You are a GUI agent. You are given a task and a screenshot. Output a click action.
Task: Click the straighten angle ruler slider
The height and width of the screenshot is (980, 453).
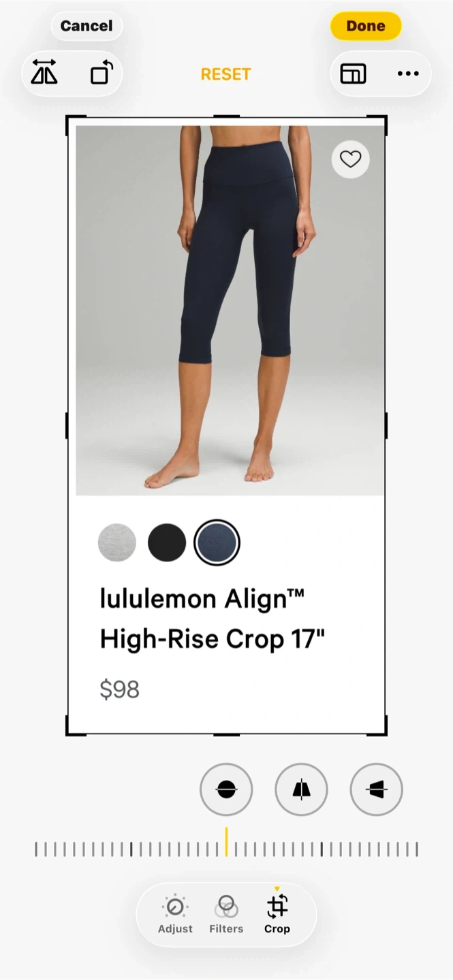(226, 849)
